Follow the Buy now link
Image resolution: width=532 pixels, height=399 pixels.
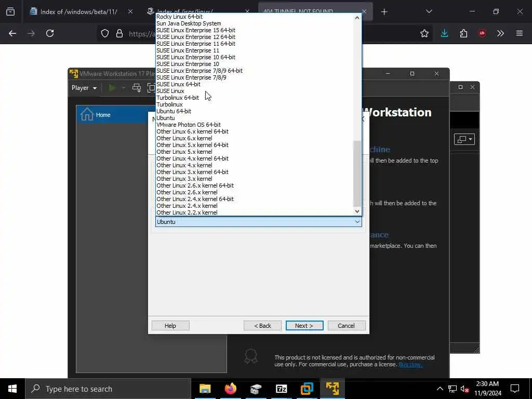pos(410,364)
